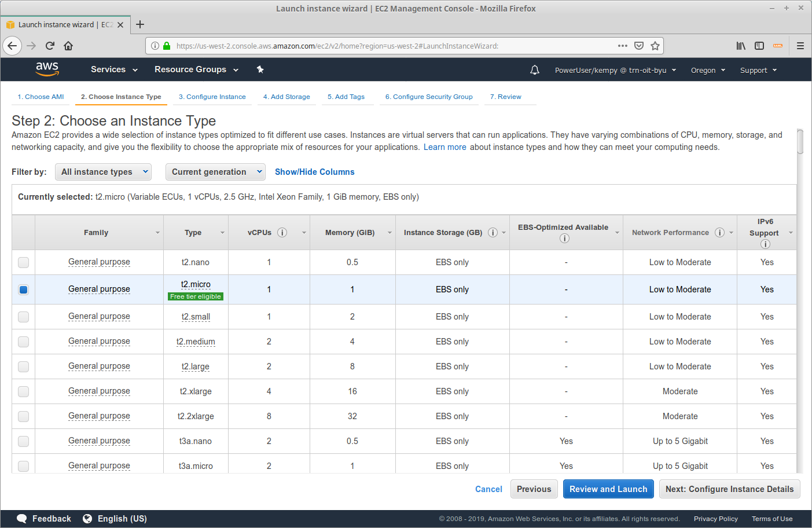
Task: Select the t3a.nano instance checkbox
Action: (x=23, y=441)
